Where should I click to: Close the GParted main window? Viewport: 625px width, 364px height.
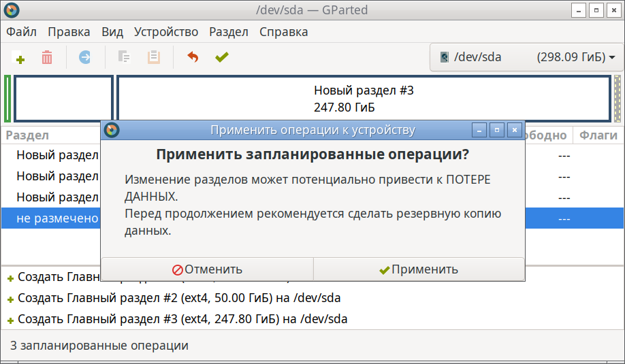click(x=614, y=10)
